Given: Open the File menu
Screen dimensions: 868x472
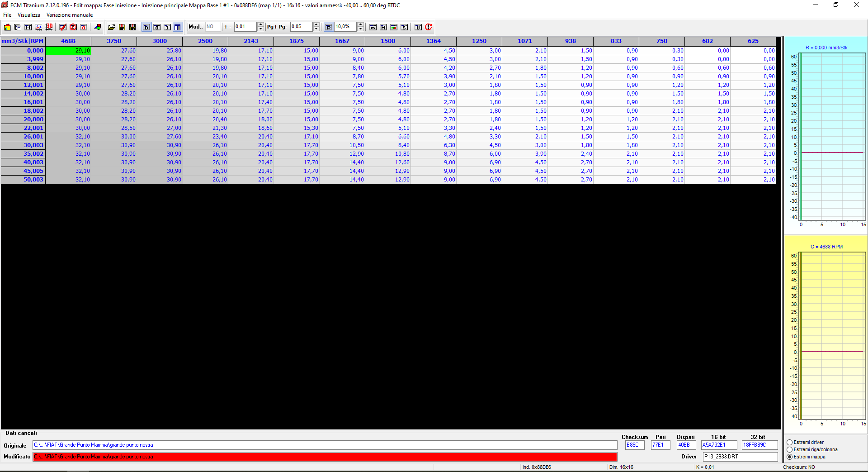Looking at the screenshot, I should point(7,15).
